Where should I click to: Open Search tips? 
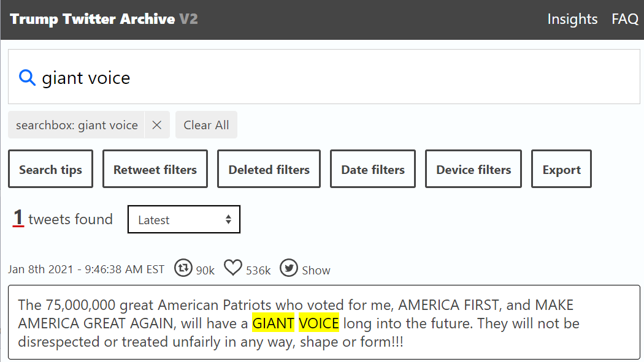coord(50,169)
